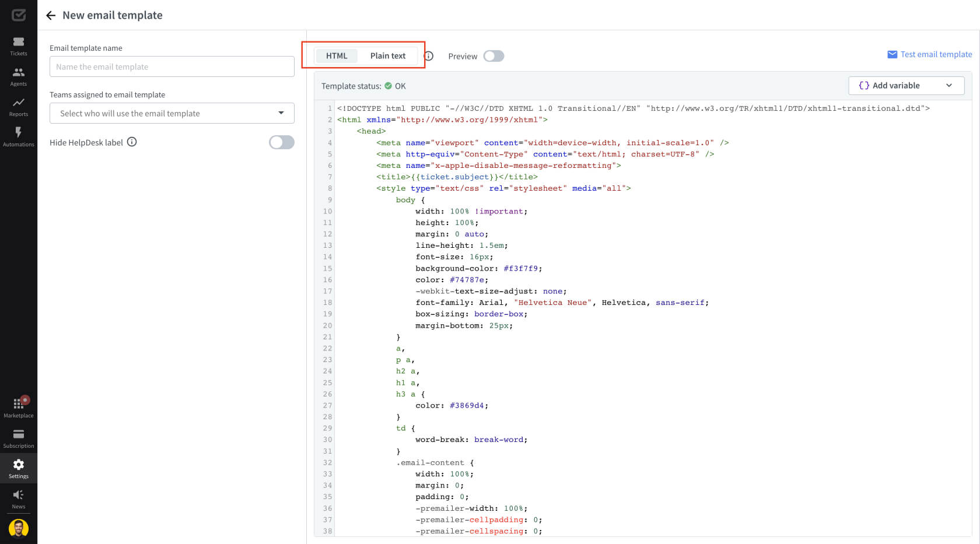This screenshot has width=980, height=544.
Task: Click the box-sizing: border-box line
Action: coord(471,314)
